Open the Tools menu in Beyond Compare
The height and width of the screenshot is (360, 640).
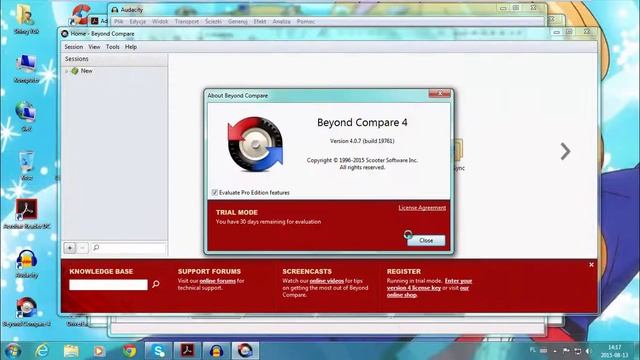pyautogui.click(x=113, y=47)
